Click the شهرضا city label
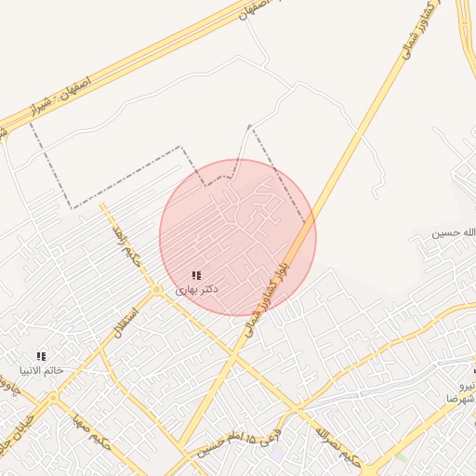The width and height of the screenshot is (476, 476). click(x=460, y=399)
